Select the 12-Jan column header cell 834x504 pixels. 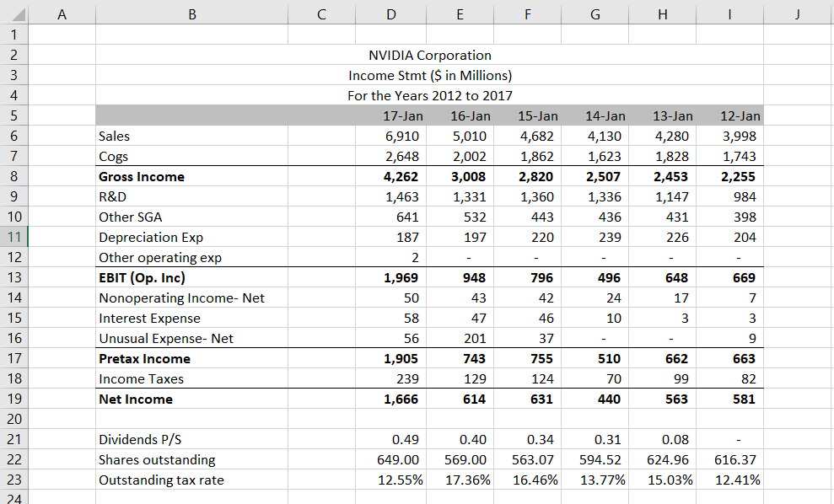[x=729, y=115]
